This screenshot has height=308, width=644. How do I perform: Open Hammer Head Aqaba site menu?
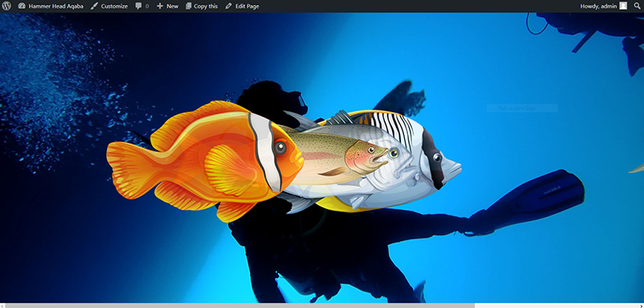(51, 6)
